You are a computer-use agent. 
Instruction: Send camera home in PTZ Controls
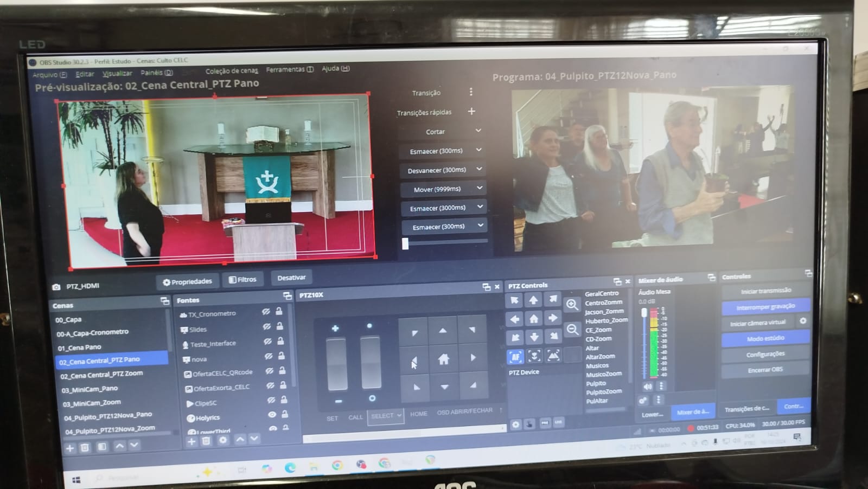point(534,319)
